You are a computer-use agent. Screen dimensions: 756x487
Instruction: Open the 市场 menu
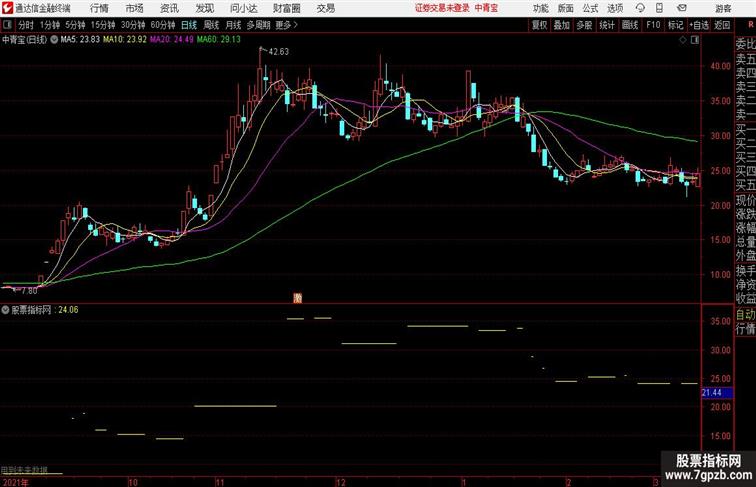tap(134, 8)
